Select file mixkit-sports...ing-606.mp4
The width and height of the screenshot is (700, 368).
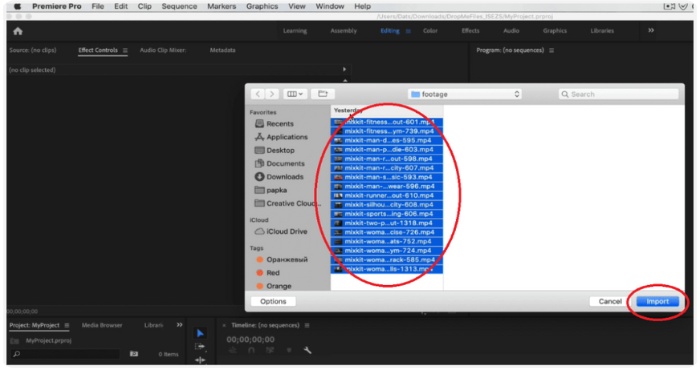tap(387, 214)
